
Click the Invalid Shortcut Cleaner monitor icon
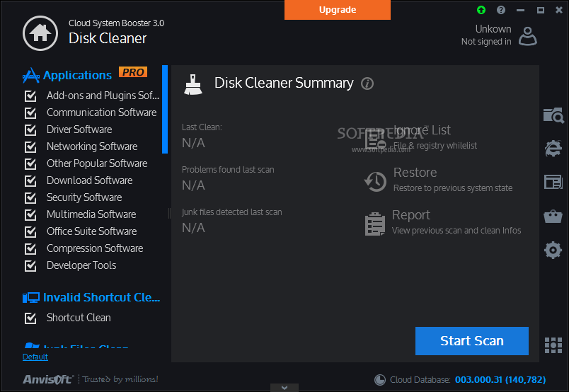31,298
